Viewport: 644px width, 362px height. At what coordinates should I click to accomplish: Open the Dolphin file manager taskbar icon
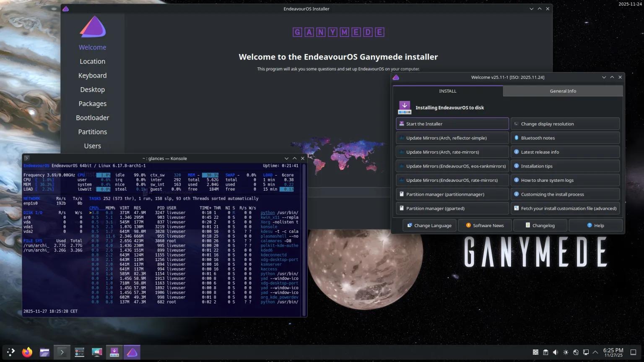click(x=44, y=352)
